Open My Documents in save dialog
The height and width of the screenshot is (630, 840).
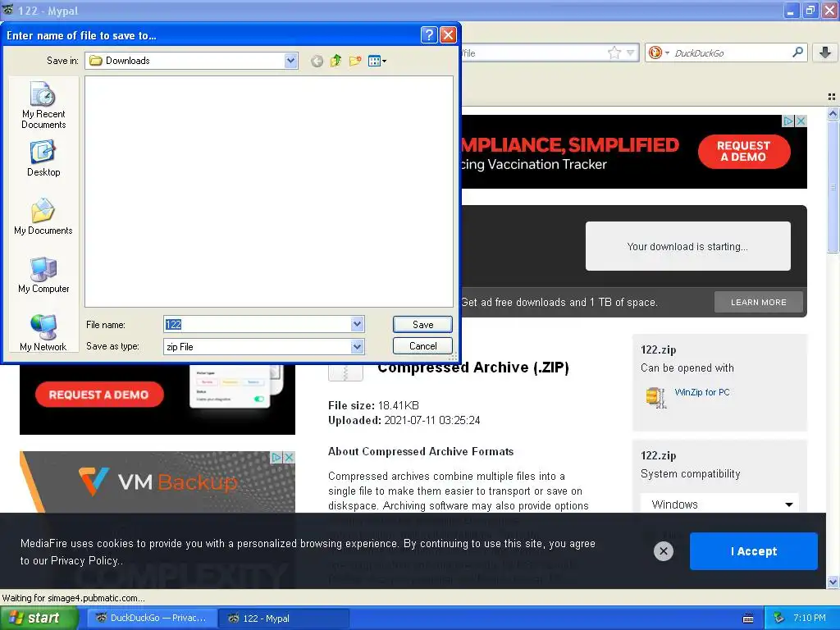point(43,217)
